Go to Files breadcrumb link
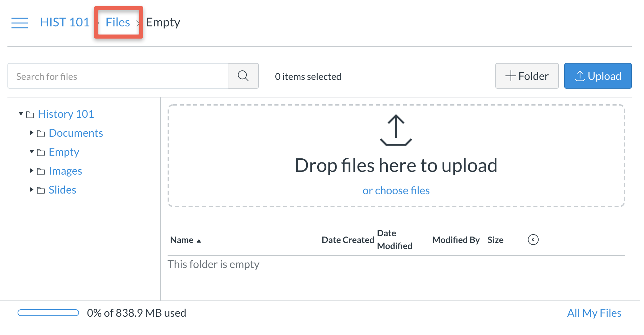 (118, 22)
